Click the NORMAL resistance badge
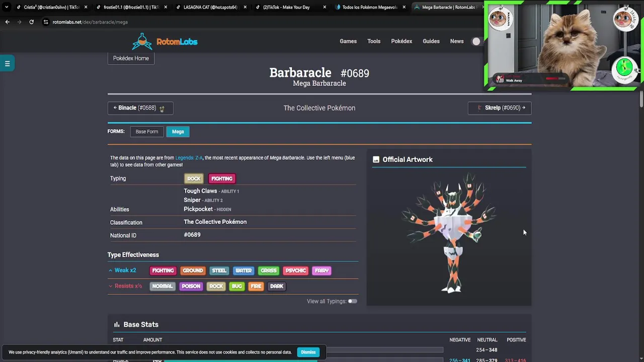Image resolution: width=644 pixels, height=362 pixels. 163,286
